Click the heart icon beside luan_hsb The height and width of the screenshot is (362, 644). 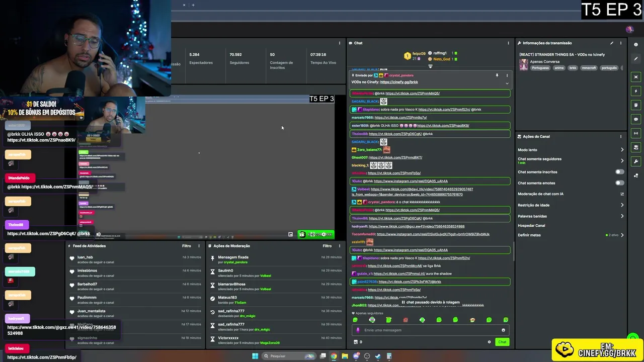pyautogui.click(x=72, y=257)
